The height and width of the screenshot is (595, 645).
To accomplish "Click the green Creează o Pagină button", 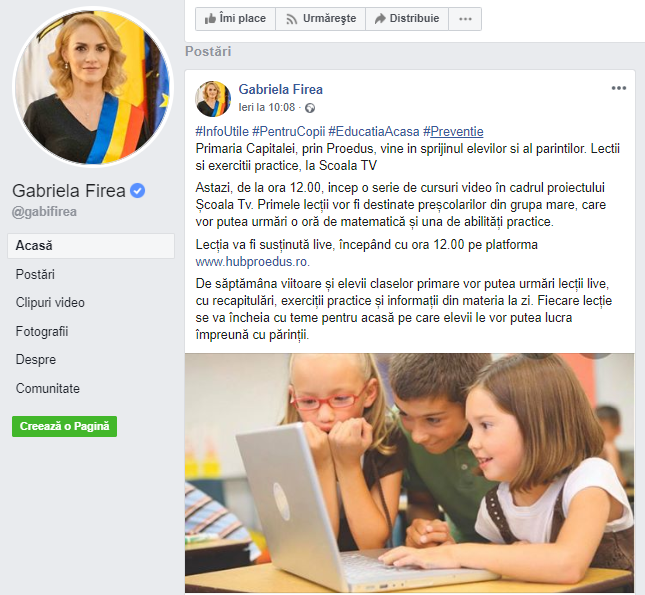I will [x=65, y=426].
